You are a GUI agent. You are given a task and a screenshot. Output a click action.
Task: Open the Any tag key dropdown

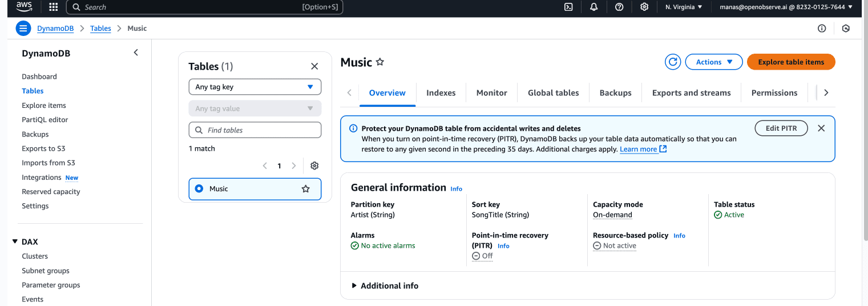pyautogui.click(x=255, y=87)
